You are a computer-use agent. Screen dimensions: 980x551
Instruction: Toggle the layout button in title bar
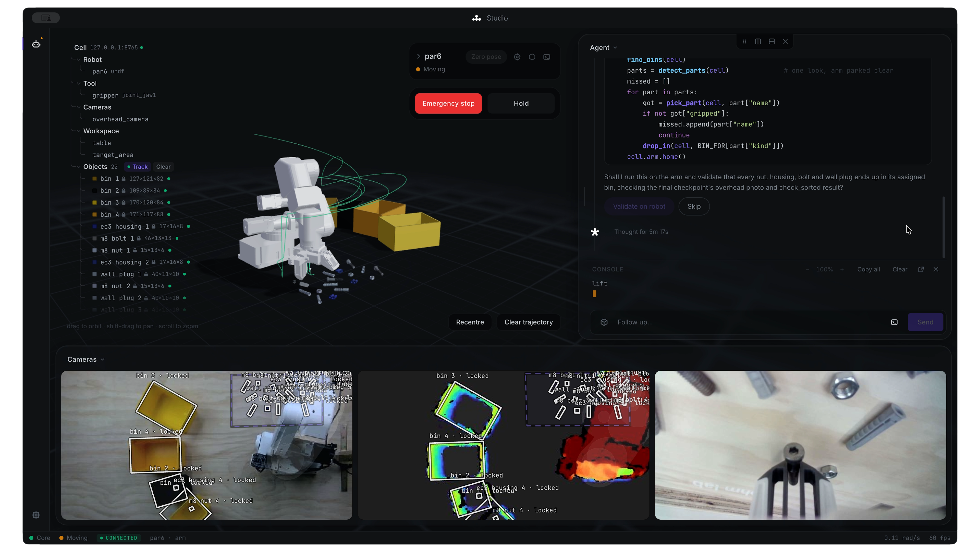[46, 18]
